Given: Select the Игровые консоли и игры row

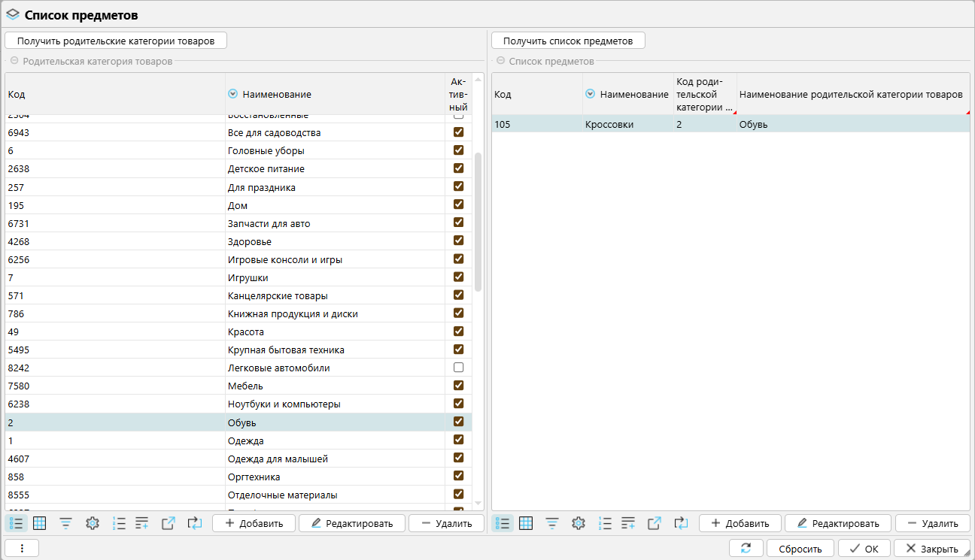Looking at the screenshot, I should pos(238,259).
